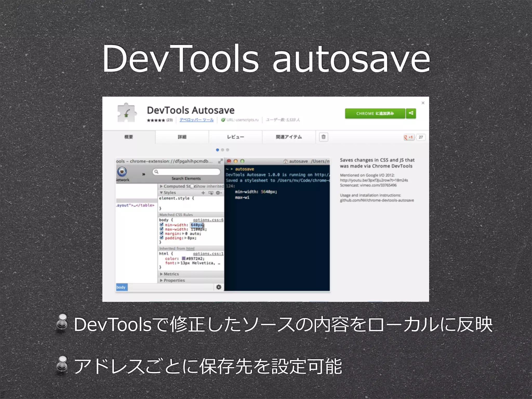Click the terminal yellow minimize button
The width and height of the screenshot is (532, 399).
click(x=236, y=161)
